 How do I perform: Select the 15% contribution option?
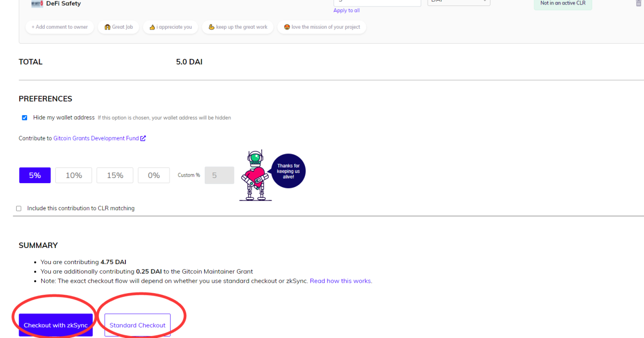coord(115,175)
